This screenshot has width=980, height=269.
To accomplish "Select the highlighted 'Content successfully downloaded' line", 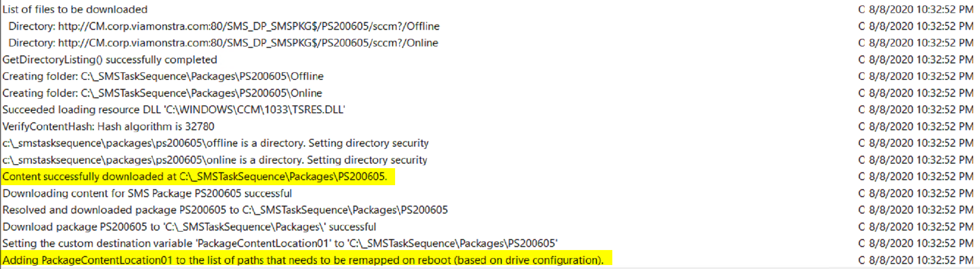I will tap(194, 177).
